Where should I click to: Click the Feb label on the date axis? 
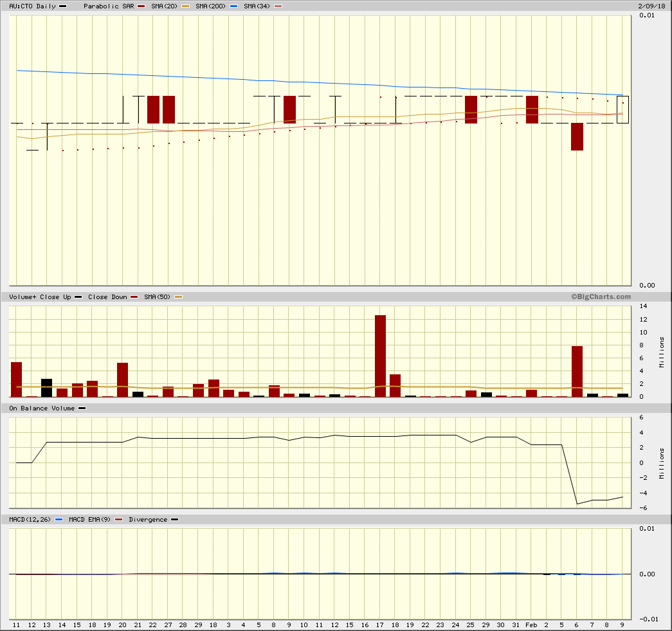pyautogui.click(x=531, y=625)
